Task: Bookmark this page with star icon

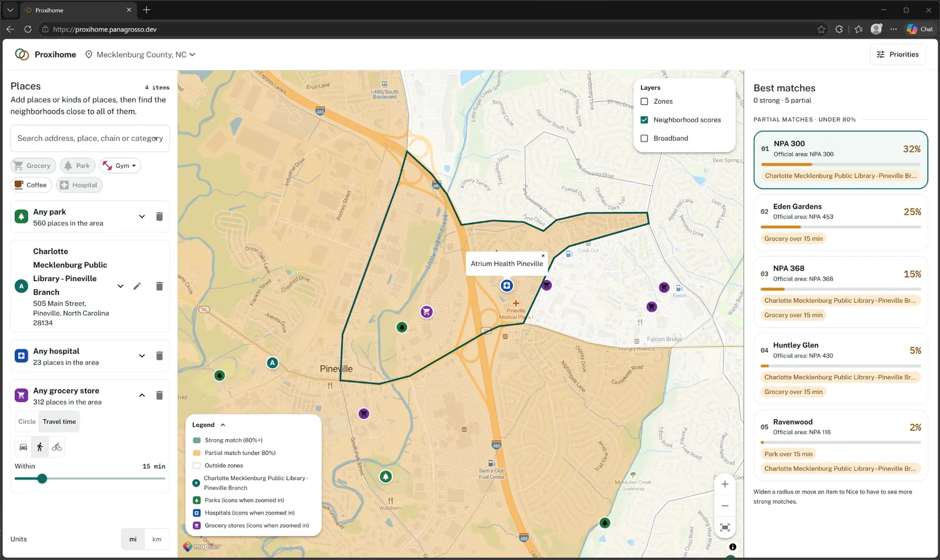Action: click(x=821, y=29)
